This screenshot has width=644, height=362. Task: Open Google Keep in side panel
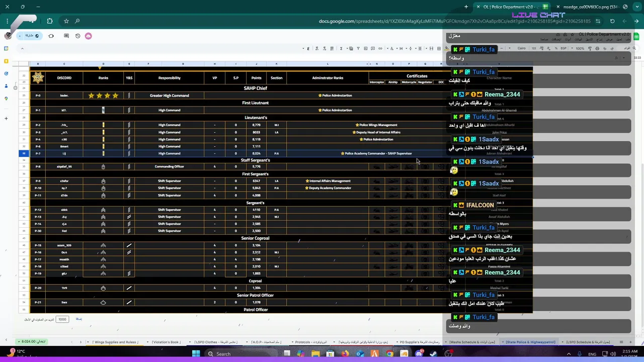[6, 61]
